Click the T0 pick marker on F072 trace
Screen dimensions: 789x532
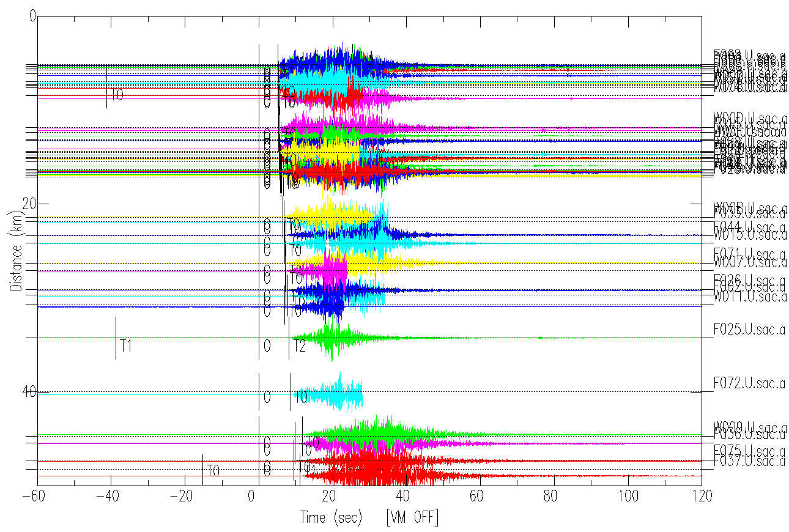coord(301,397)
